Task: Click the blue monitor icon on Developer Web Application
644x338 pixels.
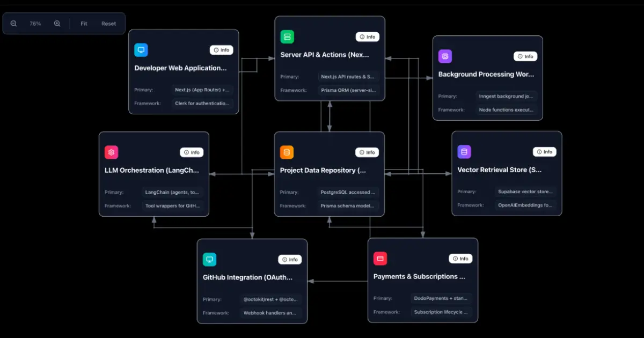Action: pyautogui.click(x=141, y=50)
